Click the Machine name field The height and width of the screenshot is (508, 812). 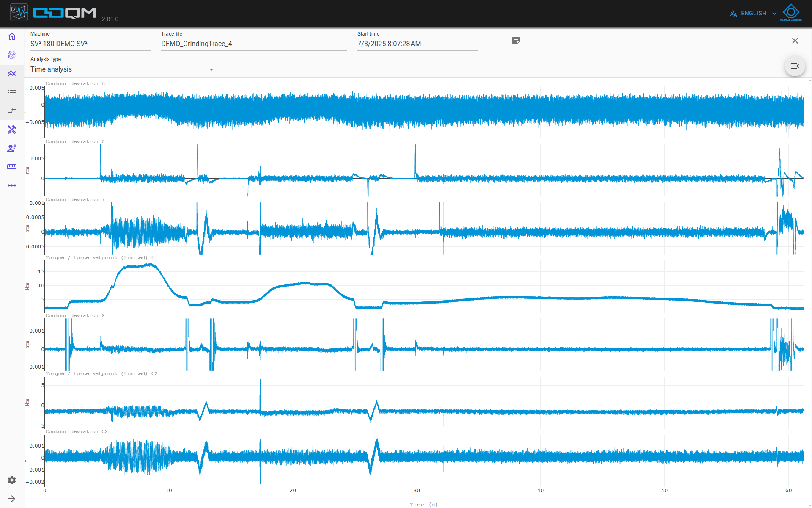point(91,44)
